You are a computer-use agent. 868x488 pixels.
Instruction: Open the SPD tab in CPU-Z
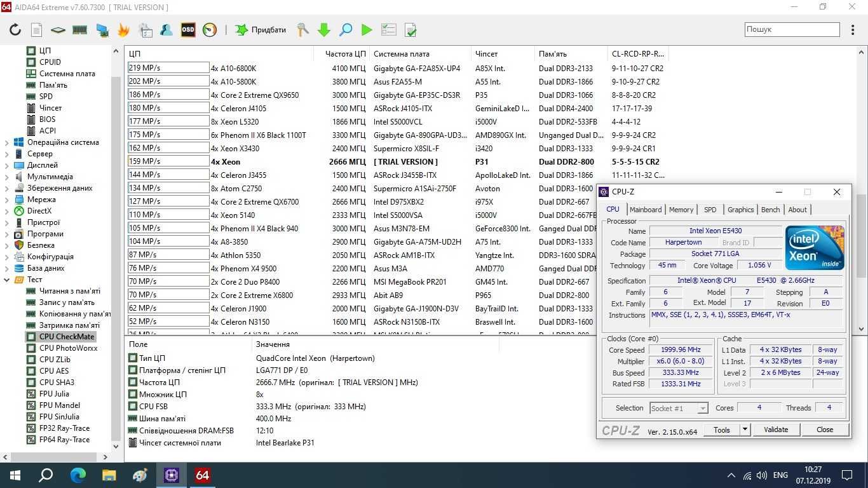pos(710,210)
